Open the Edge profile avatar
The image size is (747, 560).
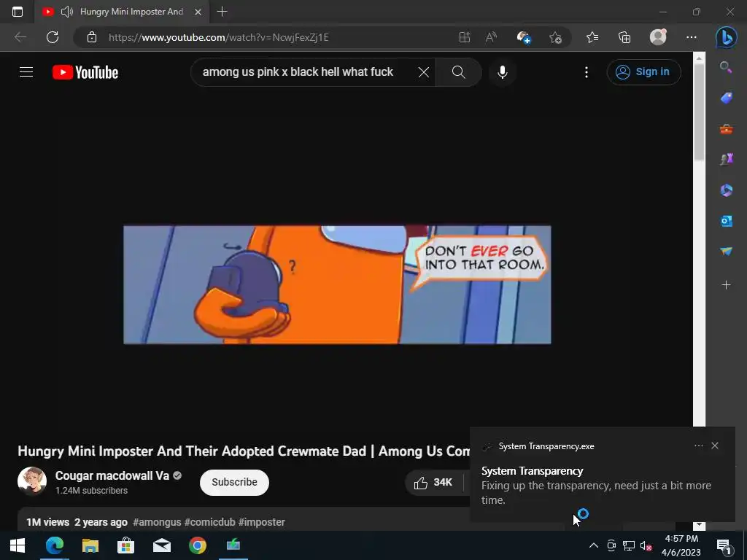point(658,37)
